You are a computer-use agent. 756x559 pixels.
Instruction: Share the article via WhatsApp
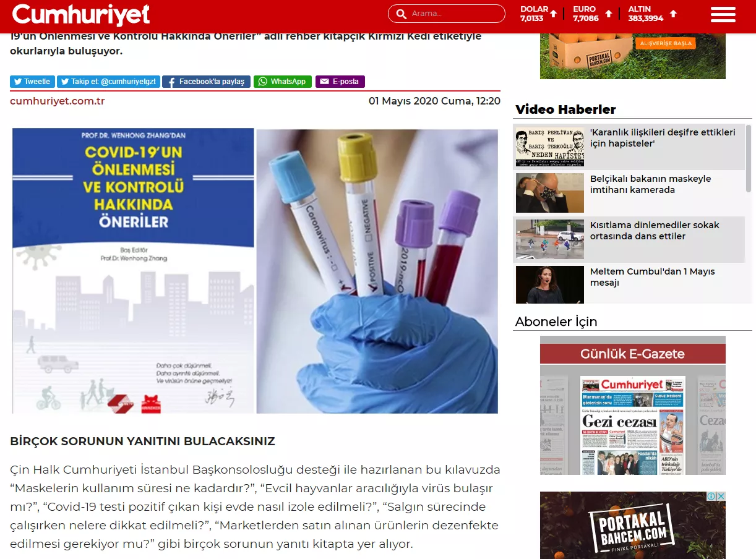pyautogui.click(x=282, y=82)
